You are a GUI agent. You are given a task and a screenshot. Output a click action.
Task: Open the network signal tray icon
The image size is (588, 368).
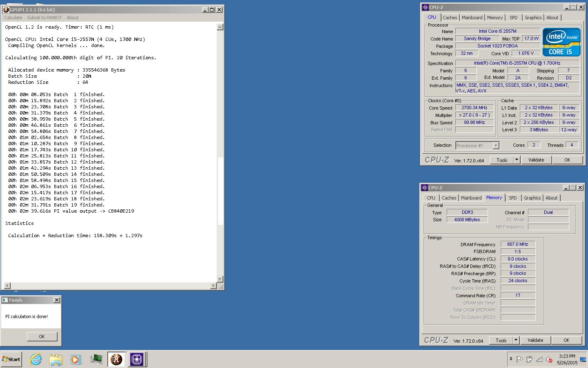point(539,359)
